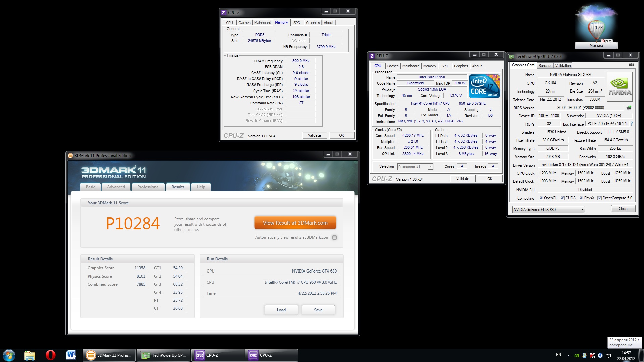Switch to 3DMark 11 taskbar button
Screen dimensions: 644x362
(109, 355)
